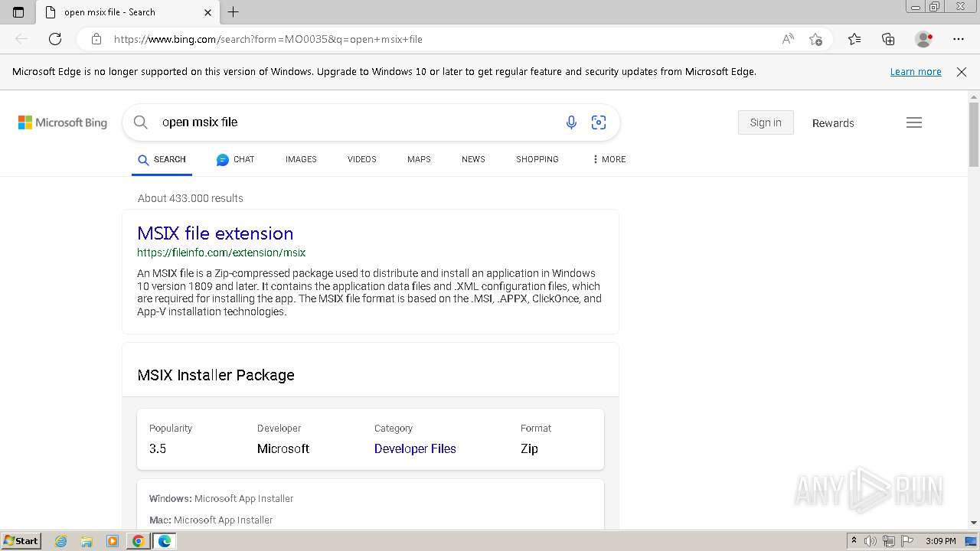The width and height of the screenshot is (980, 551).
Task: Click the Format value Zip
Action: (529, 448)
